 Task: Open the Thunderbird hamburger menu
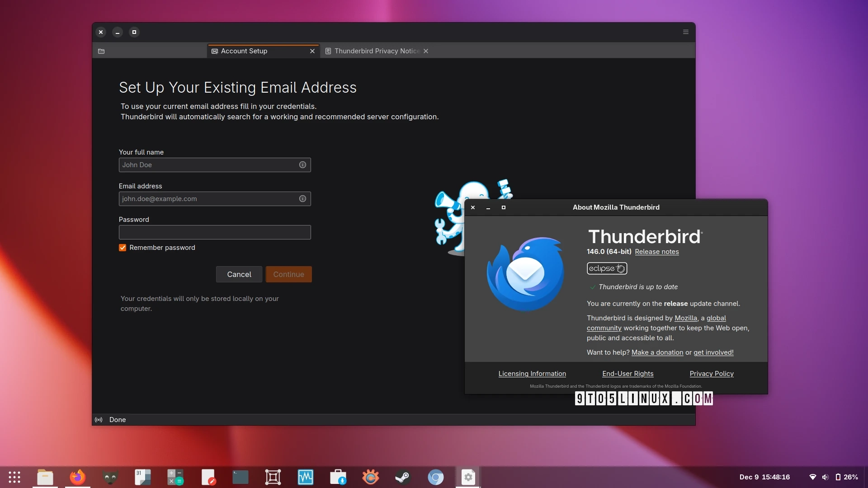pos(685,32)
